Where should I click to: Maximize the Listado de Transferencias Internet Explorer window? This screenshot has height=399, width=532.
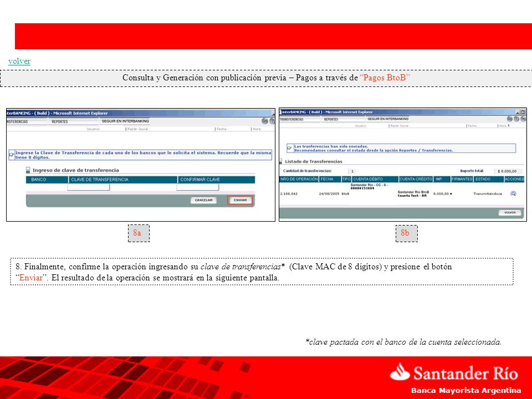(523, 111)
